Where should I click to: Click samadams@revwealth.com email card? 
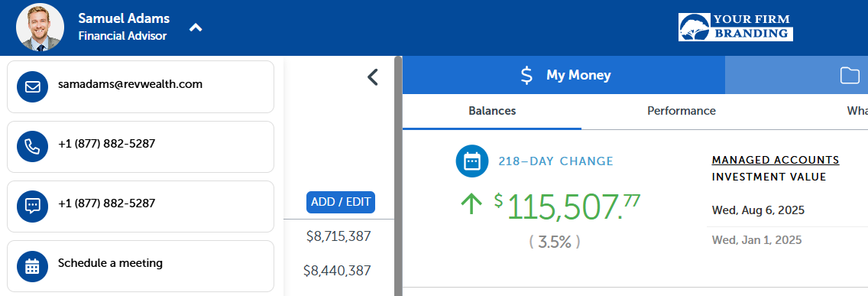(x=141, y=87)
